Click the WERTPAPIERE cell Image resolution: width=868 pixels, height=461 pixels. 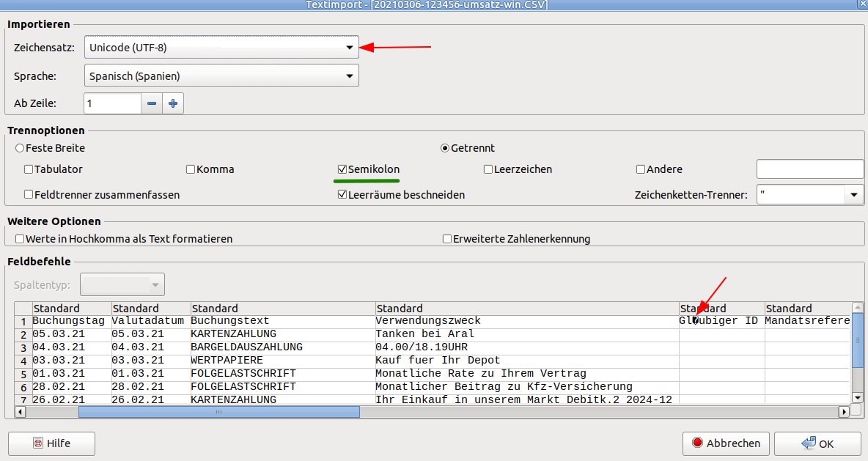282,361
